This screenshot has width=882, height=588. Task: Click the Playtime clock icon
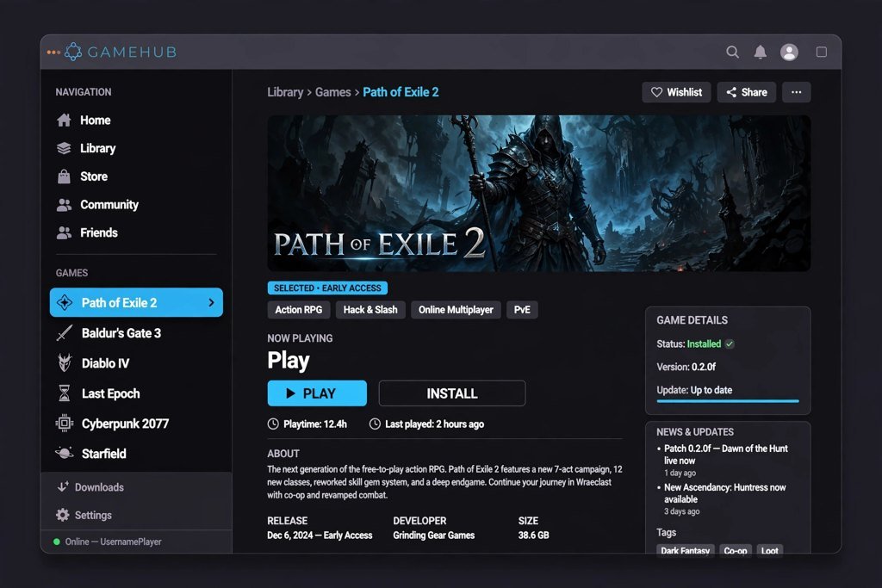pos(273,424)
